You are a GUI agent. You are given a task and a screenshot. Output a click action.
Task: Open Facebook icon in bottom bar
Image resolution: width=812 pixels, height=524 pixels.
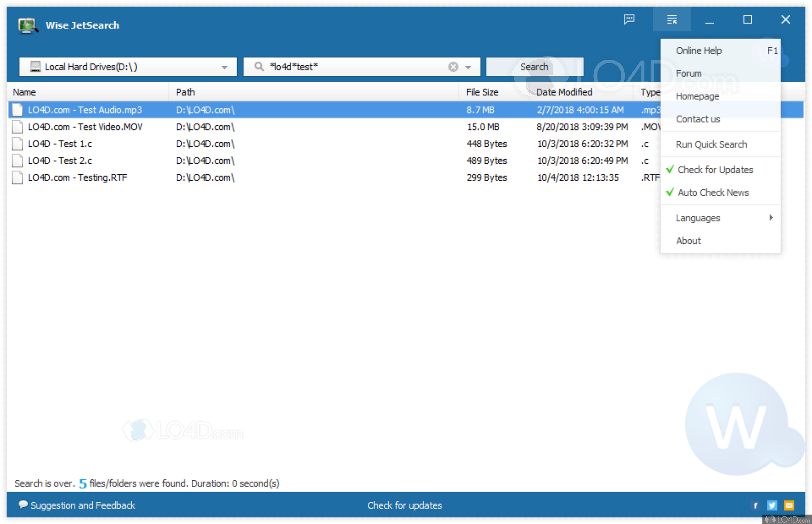click(755, 505)
